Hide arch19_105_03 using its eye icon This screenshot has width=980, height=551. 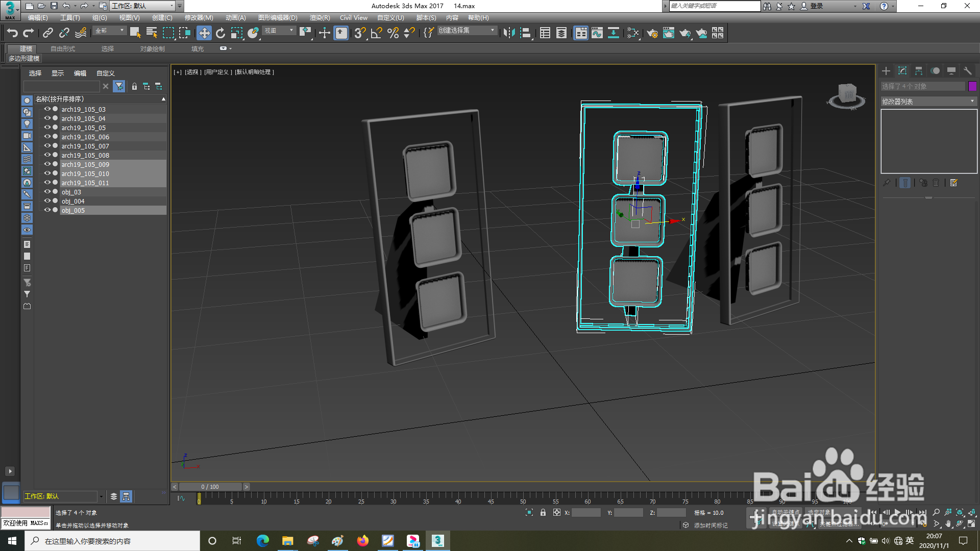click(47, 109)
